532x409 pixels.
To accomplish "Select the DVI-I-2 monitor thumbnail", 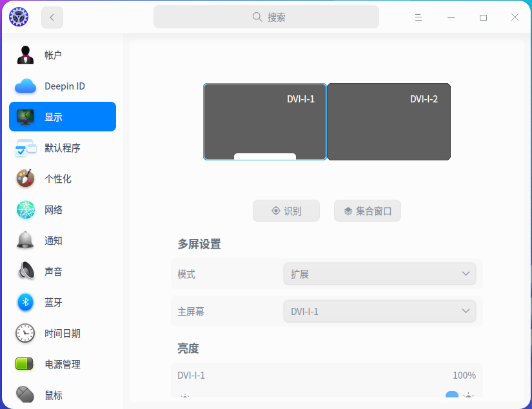I will click(389, 122).
